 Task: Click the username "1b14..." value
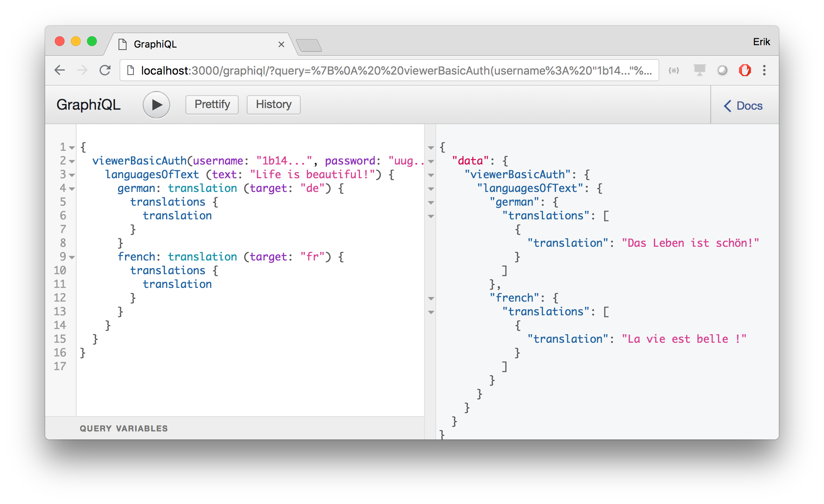pos(284,161)
